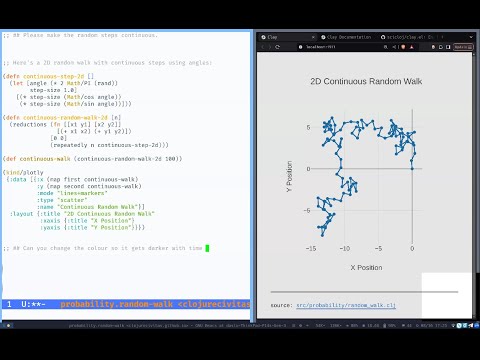Place cursor on defn continuous-random-walk-2d line
Viewport: 480px width, 360px height.
(62, 117)
